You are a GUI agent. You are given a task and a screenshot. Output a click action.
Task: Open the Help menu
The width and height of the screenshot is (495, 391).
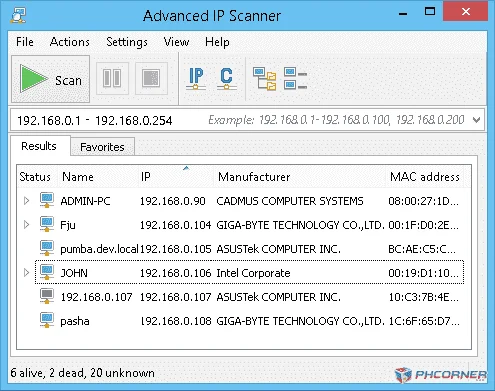[x=217, y=42]
